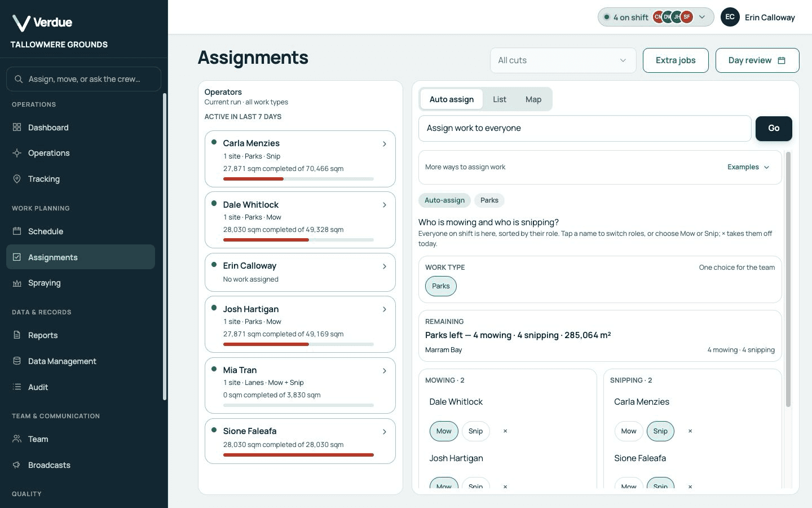Click the Tracking pin icon
The image size is (812, 508).
point(17,179)
